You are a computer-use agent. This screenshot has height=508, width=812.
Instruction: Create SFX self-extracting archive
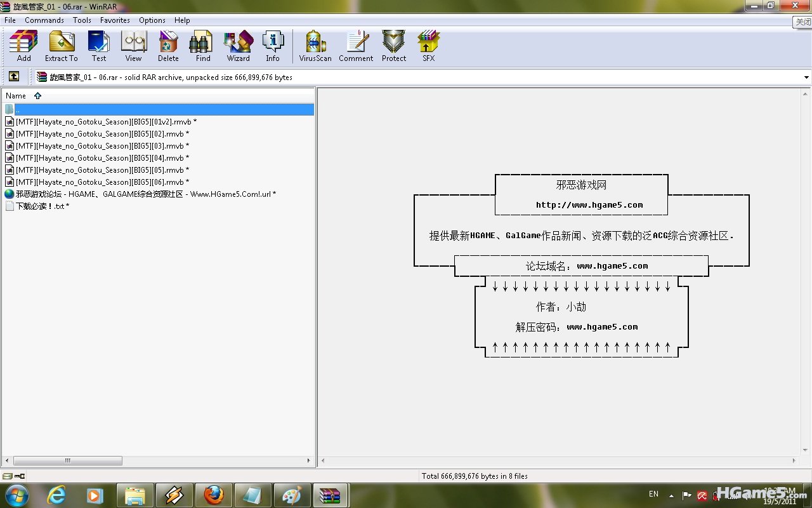429,46
